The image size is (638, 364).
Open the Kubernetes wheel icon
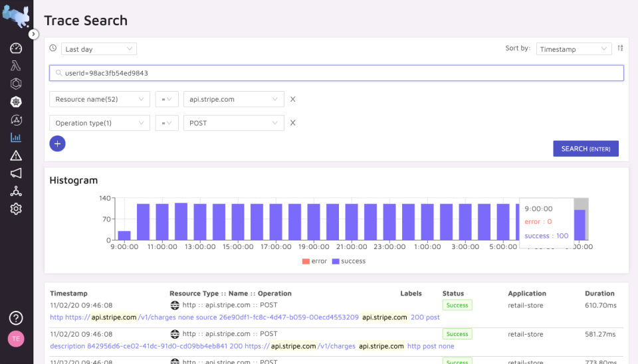click(16, 102)
